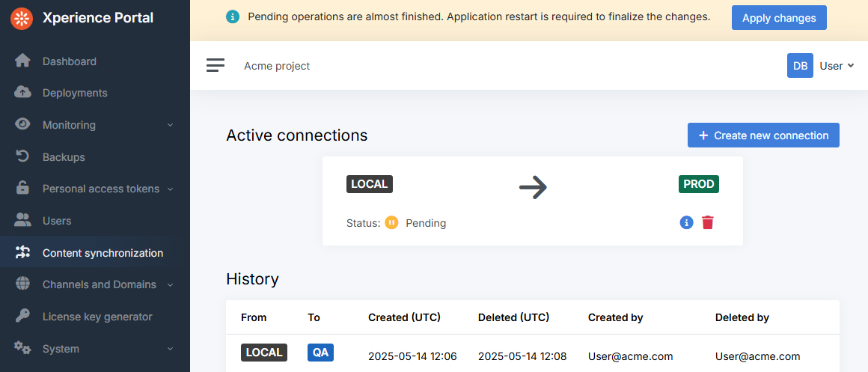Click the PROD environment badge
This screenshot has width=868, height=372.
point(698,184)
